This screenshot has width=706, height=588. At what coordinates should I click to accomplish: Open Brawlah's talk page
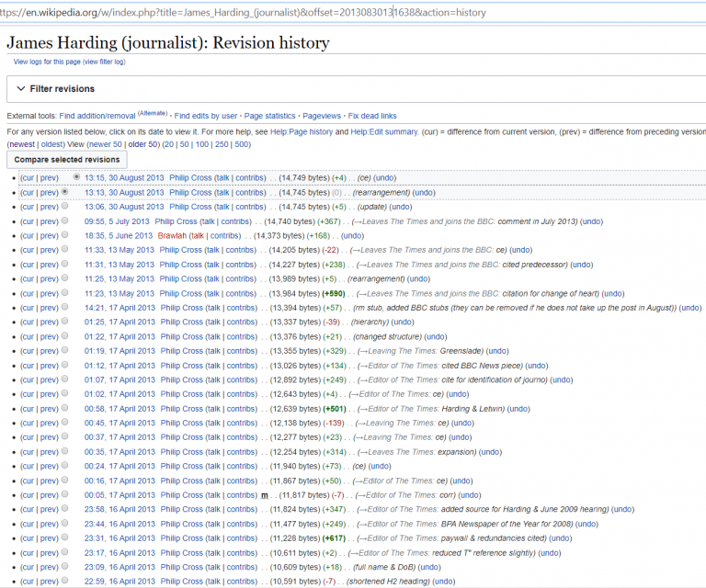198,236
